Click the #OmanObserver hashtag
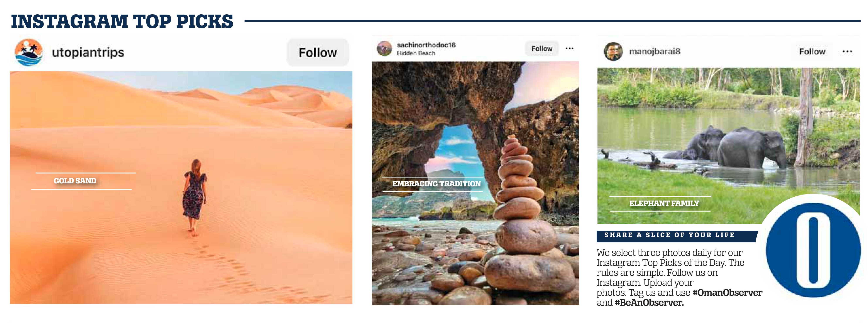 click(727, 293)
